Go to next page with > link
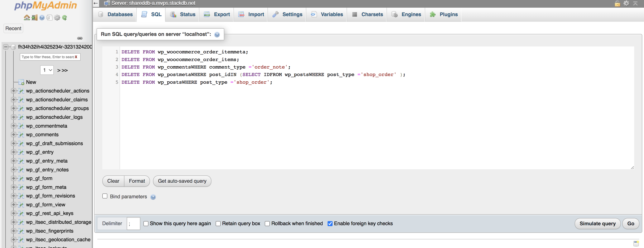644x248 pixels. tap(59, 70)
